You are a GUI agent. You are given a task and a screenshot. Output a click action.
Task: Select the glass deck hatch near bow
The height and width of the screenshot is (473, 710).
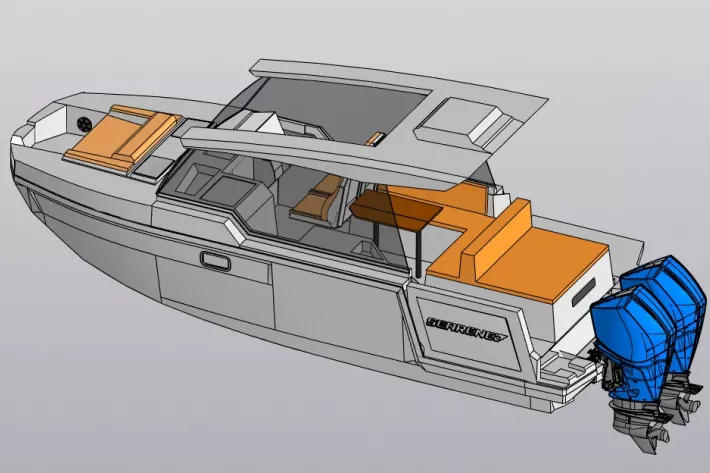[152, 167]
